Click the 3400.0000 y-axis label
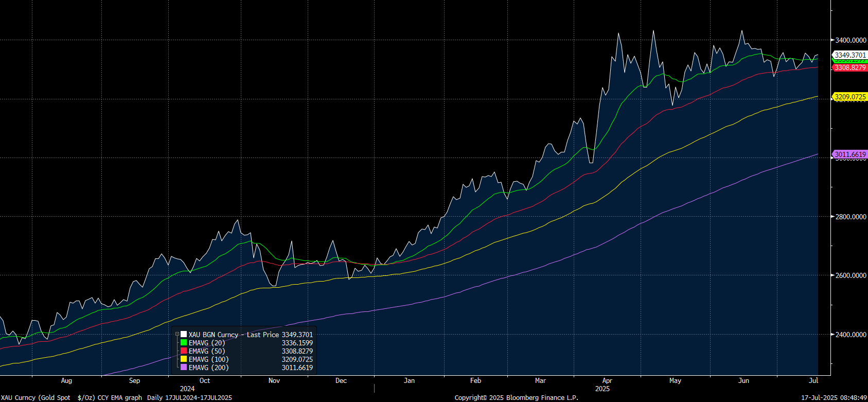Image resolution: width=868 pixels, height=402 pixels. click(x=850, y=40)
